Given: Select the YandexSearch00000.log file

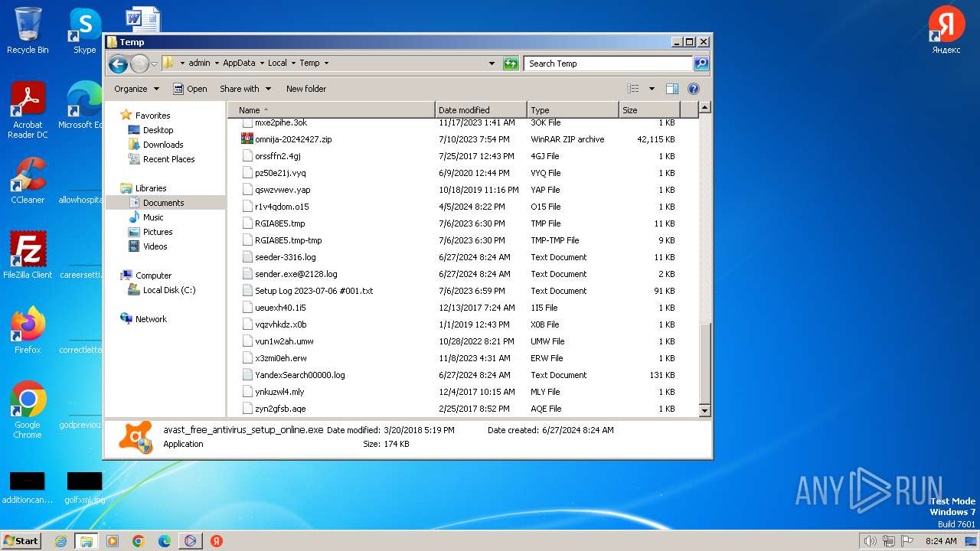Looking at the screenshot, I should (x=299, y=375).
